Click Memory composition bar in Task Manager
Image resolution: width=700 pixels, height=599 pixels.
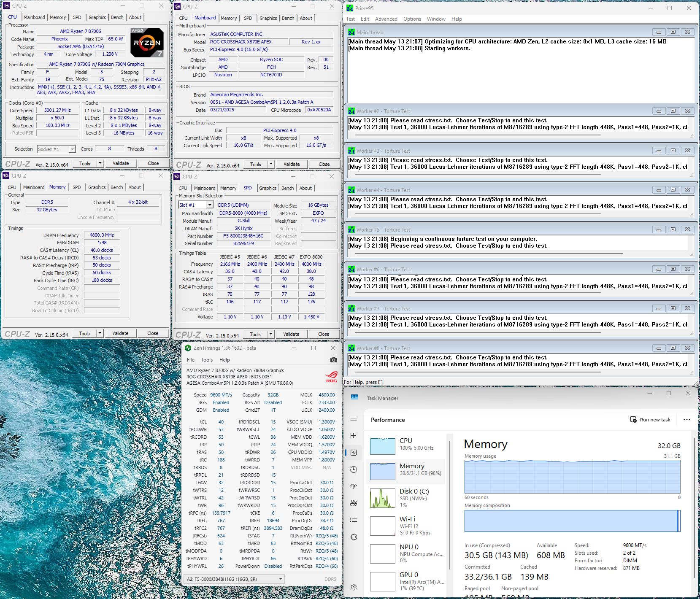coord(573,521)
